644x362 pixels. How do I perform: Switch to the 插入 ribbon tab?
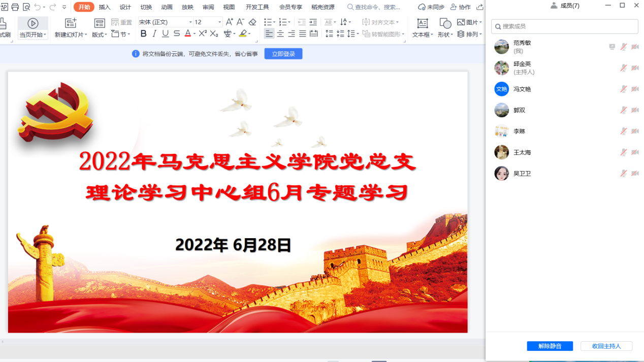[105, 7]
